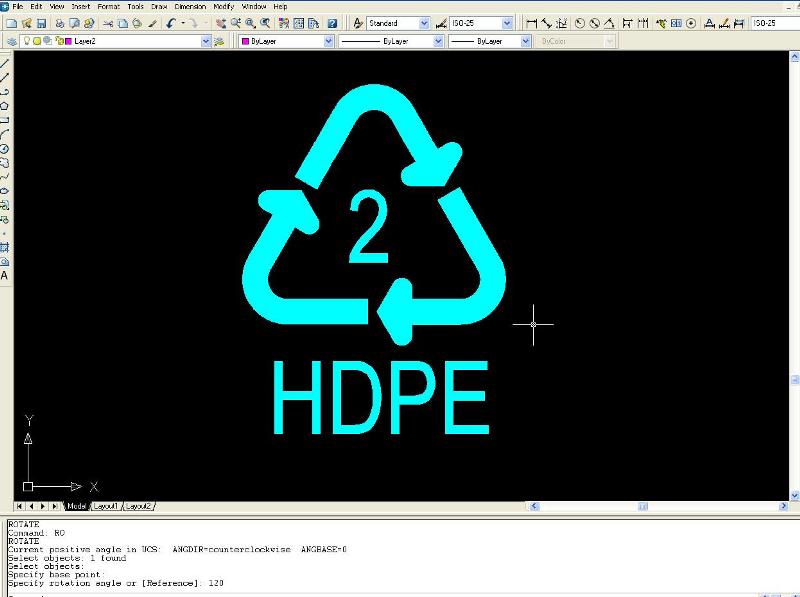Undo the last action with the Undo arrow
This screenshot has width=800, height=597.
pyautogui.click(x=171, y=23)
